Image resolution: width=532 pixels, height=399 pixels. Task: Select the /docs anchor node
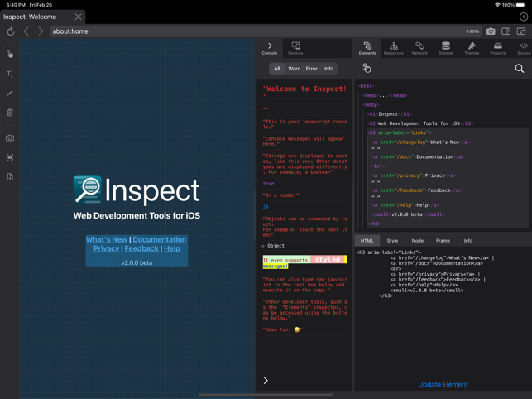tap(418, 157)
